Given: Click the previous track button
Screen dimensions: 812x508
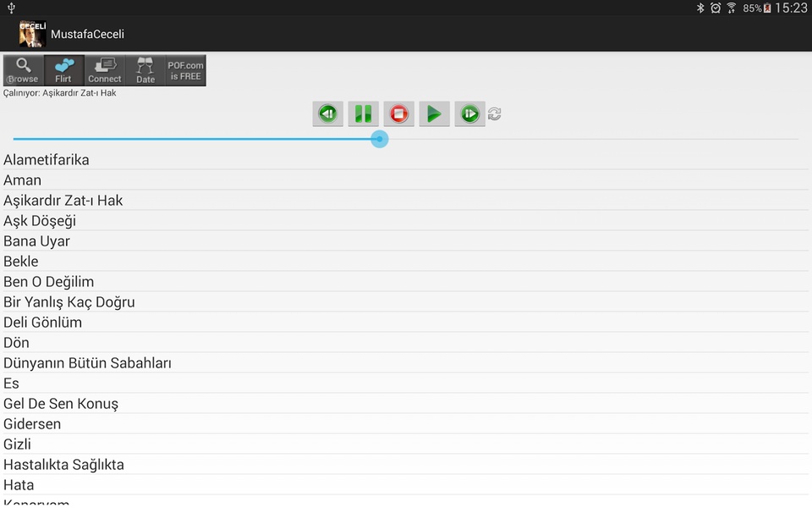Looking at the screenshot, I should (x=328, y=113).
